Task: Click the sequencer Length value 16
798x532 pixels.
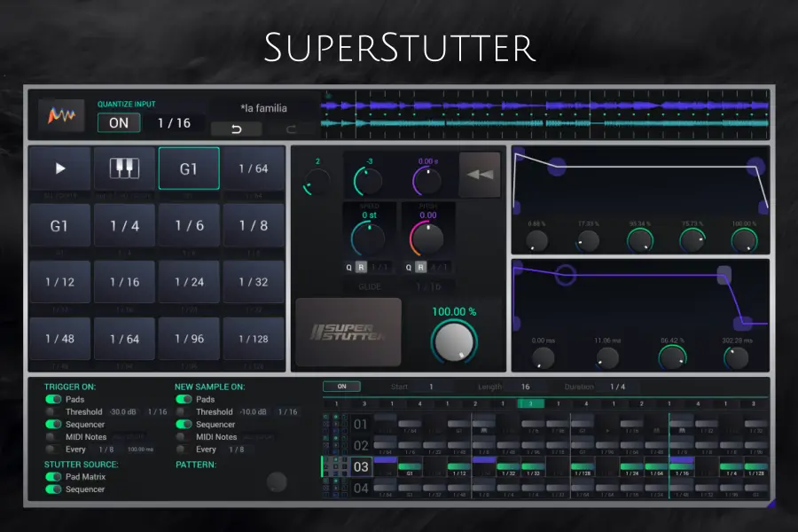Action: click(525, 387)
